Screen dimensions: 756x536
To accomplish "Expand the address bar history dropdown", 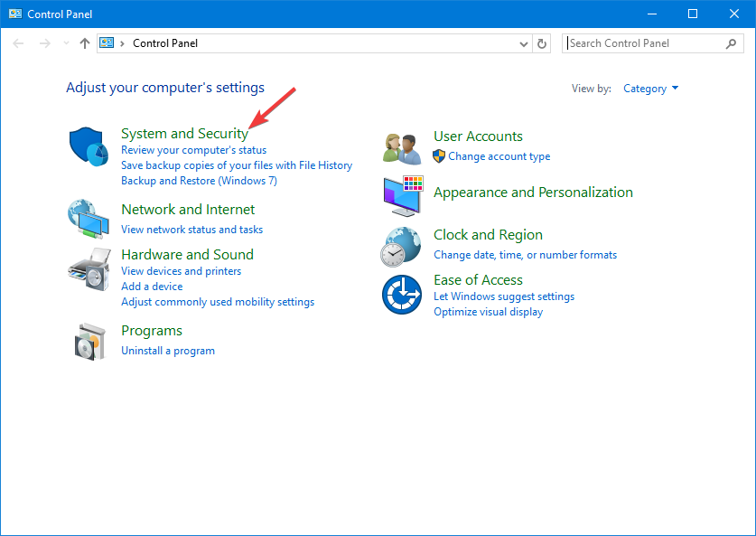I will tap(524, 44).
